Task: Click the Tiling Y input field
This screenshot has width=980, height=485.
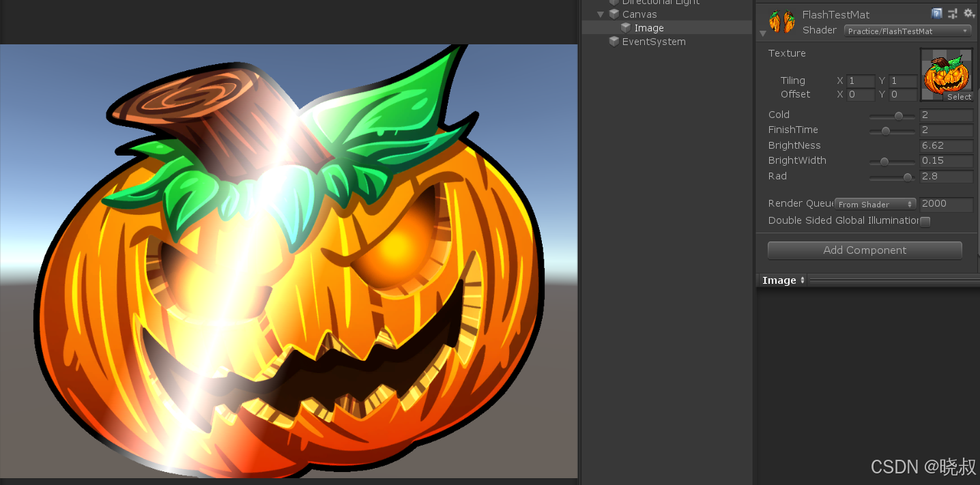Action: 903,81
